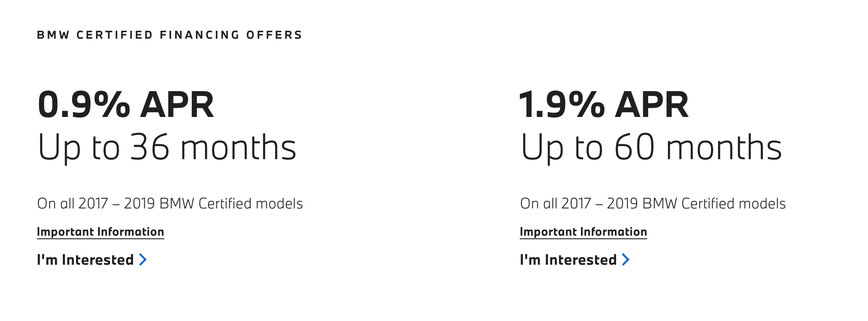Click the blue chevron beside the 1.9% APR I'm Interested link
The image size is (868, 321).
click(626, 259)
